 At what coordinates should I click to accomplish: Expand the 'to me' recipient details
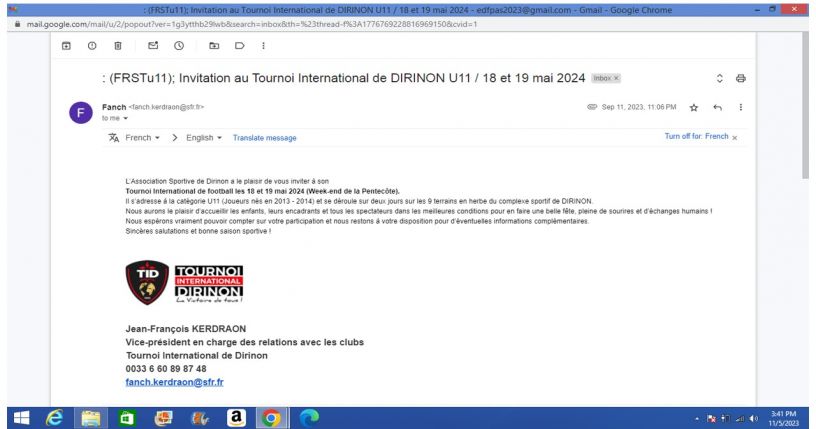[x=124, y=116]
